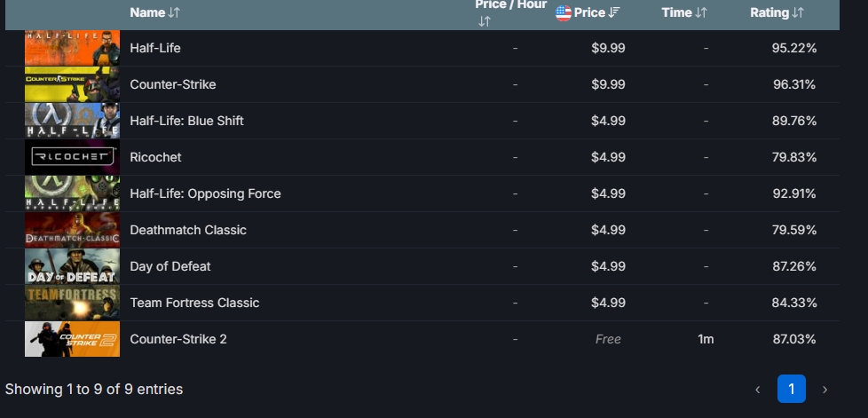The height and width of the screenshot is (418, 868).
Task: Open the Counter-Strike 2 cover image
Action: point(72,339)
